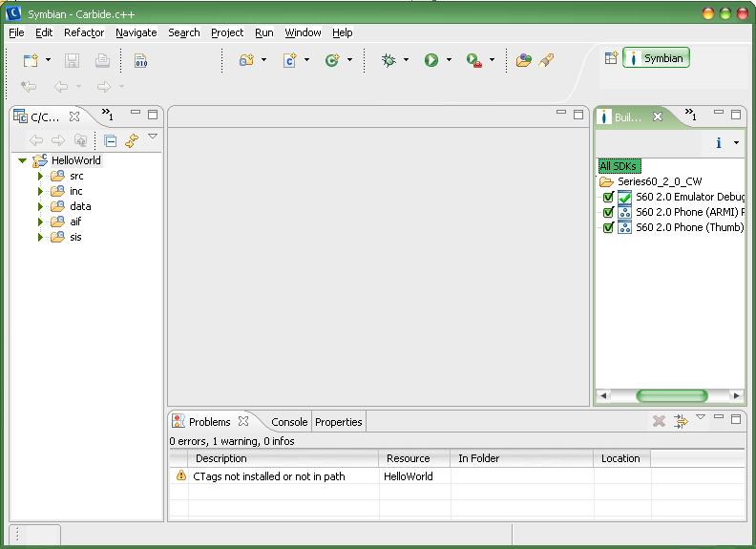756x549 pixels.
Task: Click the Filters icon in Problems view
Action: click(681, 421)
